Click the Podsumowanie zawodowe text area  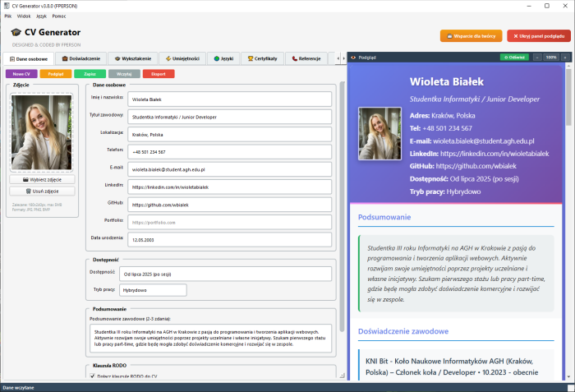tap(210, 338)
